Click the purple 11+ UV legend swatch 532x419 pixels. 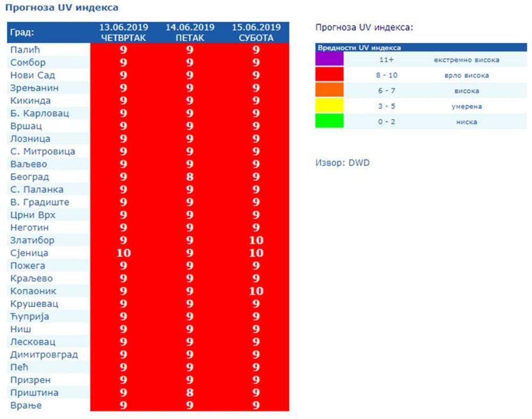tap(329, 60)
